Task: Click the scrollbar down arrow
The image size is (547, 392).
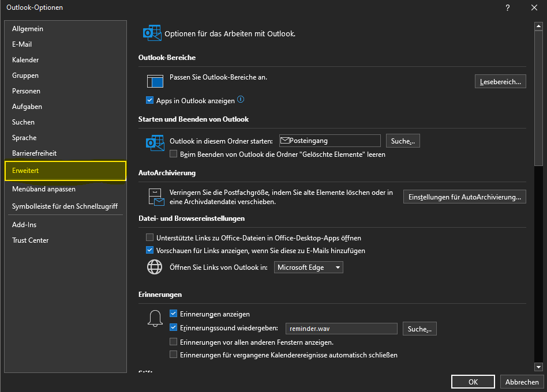Action: pyautogui.click(x=538, y=367)
